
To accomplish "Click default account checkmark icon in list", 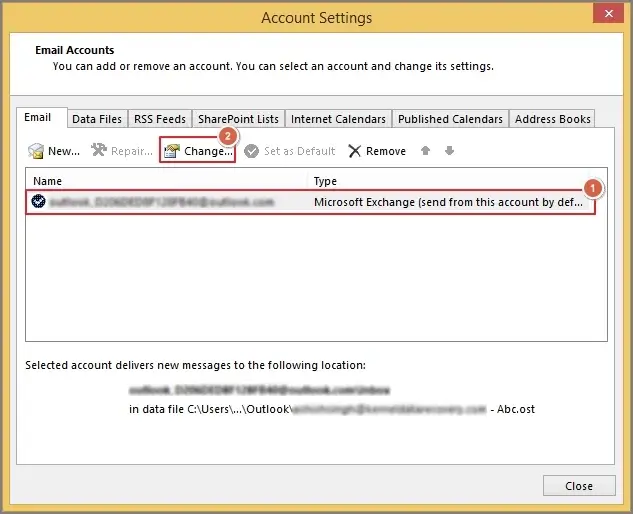I will (38, 201).
